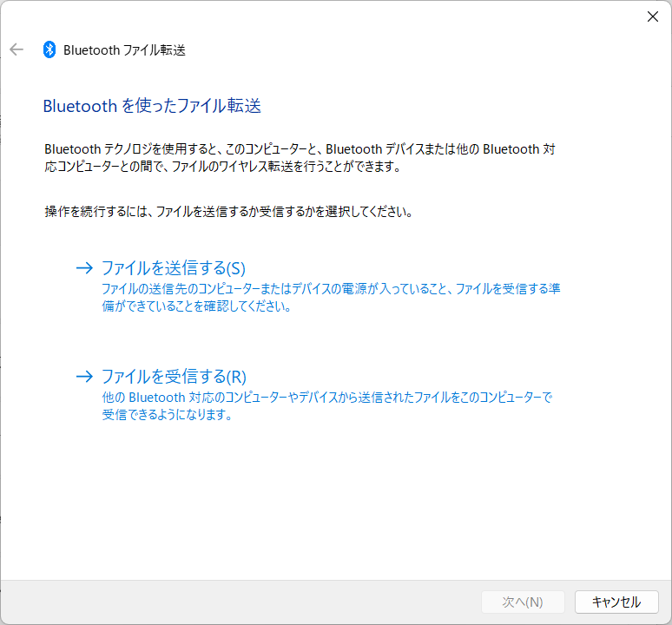Click the text 操作を続行するには instruction line
Image resolution: width=672 pixels, height=625 pixels.
click(x=228, y=212)
